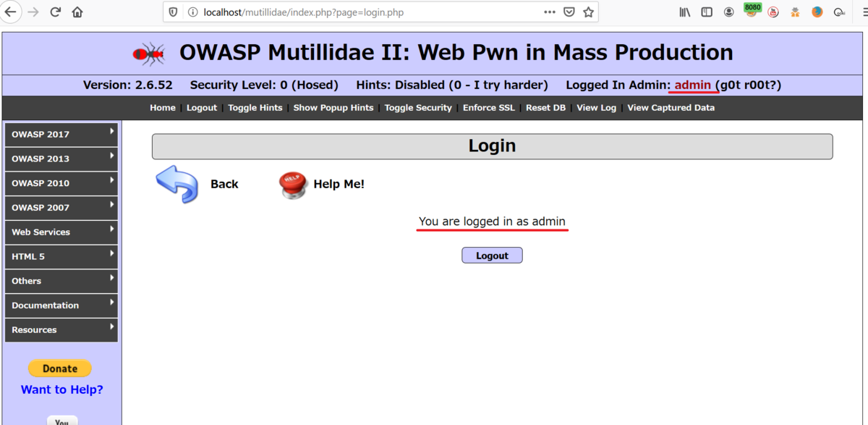Go back using the browser back arrow

point(11,12)
